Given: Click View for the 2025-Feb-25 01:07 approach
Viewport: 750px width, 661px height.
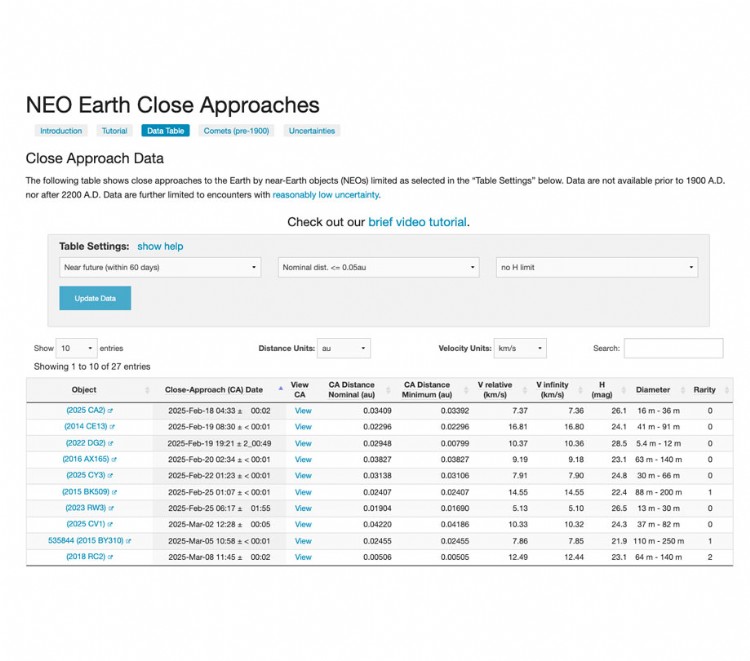Looking at the screenshot, I should click(x=303, y=492).
